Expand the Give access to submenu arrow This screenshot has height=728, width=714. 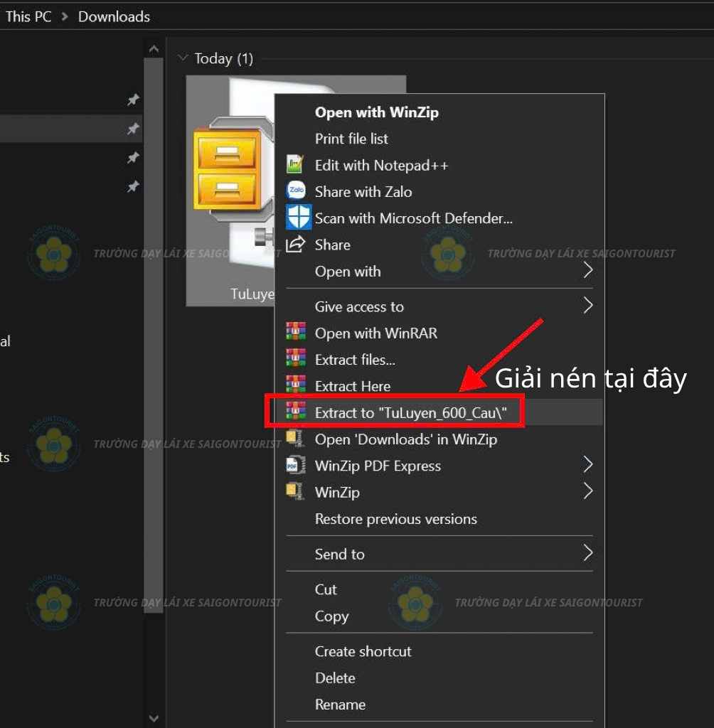[x=587, y=306]
